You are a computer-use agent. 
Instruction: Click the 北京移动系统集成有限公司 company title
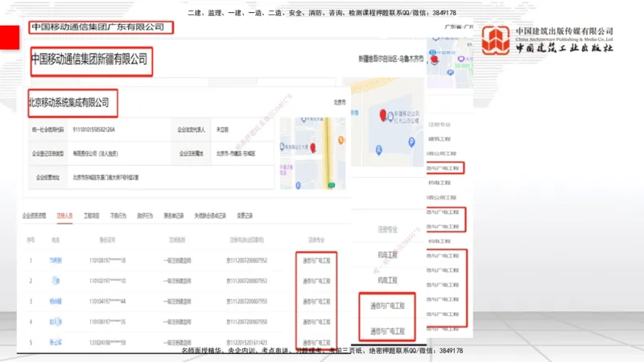pyautogui.click(x=69, y=102)
